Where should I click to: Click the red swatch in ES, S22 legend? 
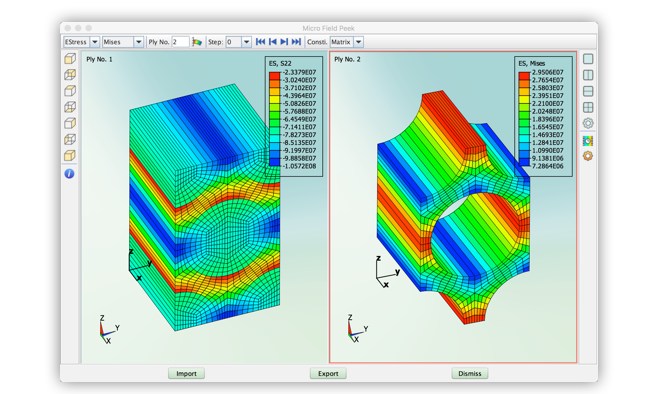[x=274, y=76]
